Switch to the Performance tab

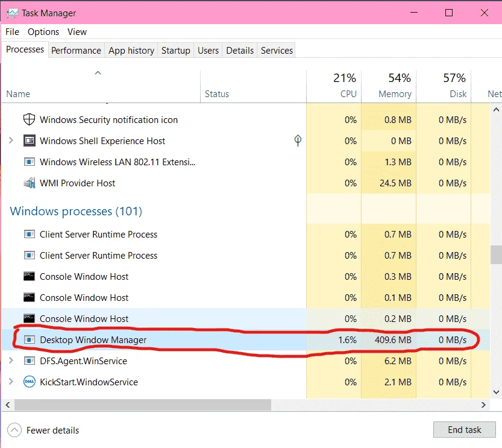(x=76, y=50)
